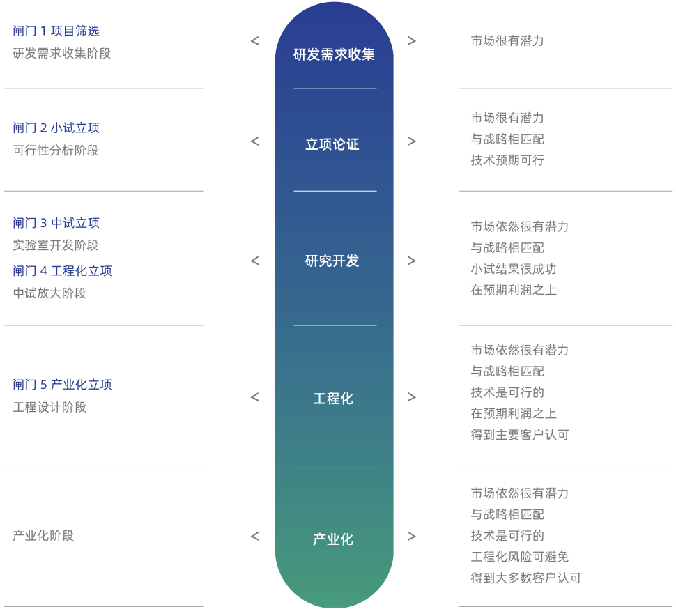Select the 研究开发 stage label

click(332, 261)
